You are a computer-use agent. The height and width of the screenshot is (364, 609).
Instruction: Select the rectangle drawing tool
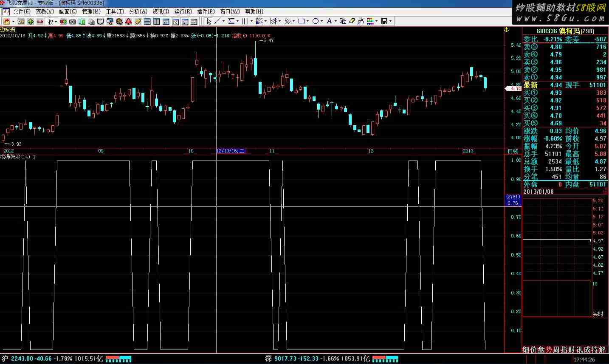302,21
